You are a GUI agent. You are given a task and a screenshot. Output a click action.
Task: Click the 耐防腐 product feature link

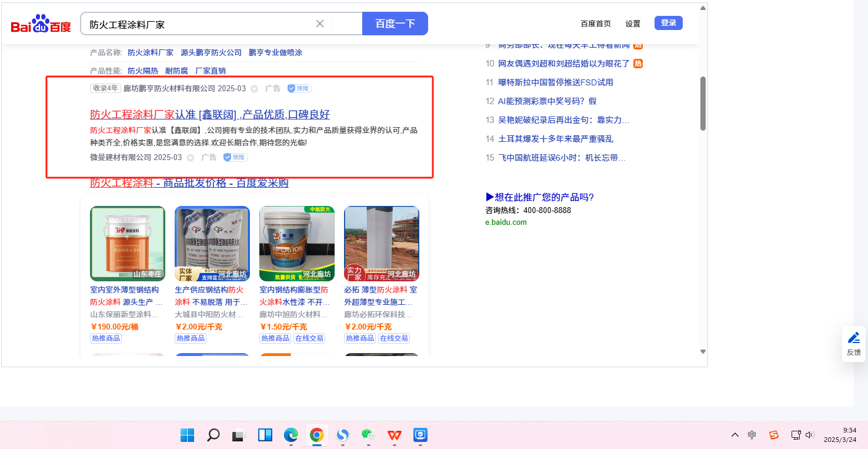[x=176, y=71]
